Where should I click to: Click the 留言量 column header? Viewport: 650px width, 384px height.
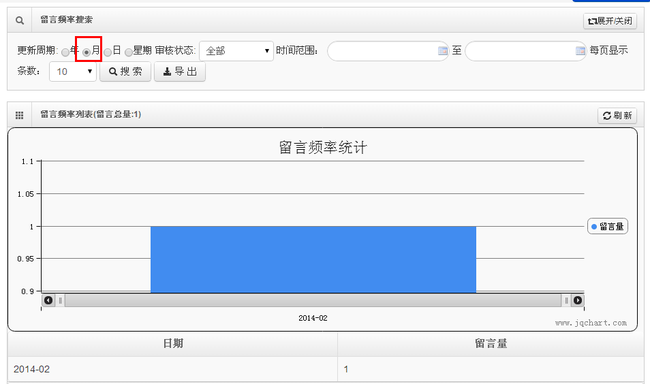[491, 343]
